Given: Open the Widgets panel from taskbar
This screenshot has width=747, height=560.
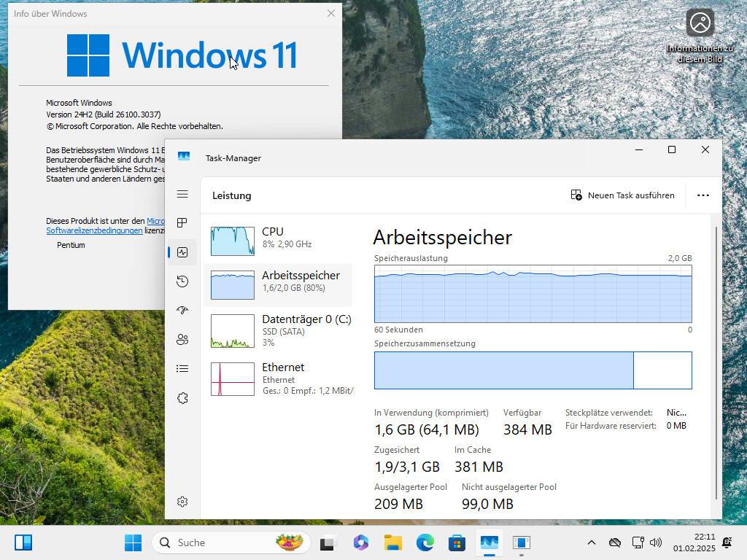Looking at the screenshot, I should click(23, 542).
